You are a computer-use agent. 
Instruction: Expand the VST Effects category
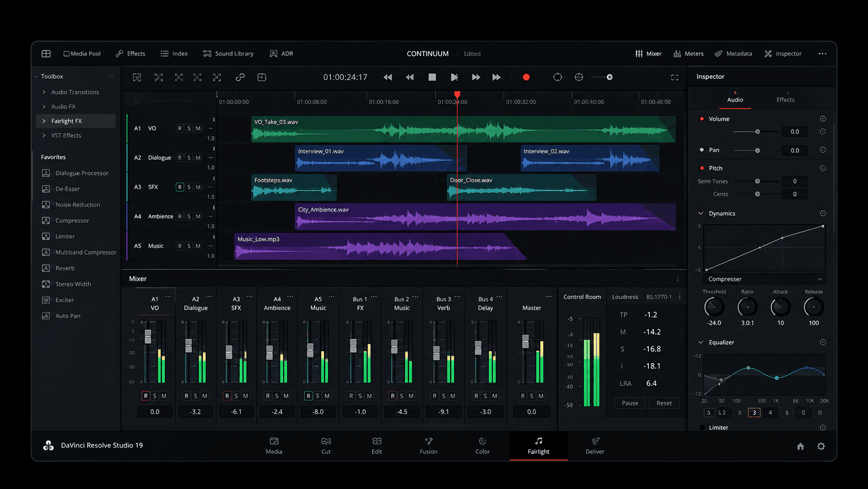[x=44, y=135]
